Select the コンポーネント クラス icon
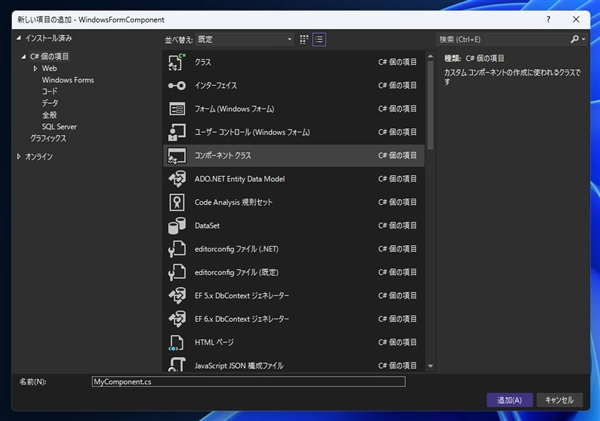Screen dimensions: 600x421 [177, 155]
